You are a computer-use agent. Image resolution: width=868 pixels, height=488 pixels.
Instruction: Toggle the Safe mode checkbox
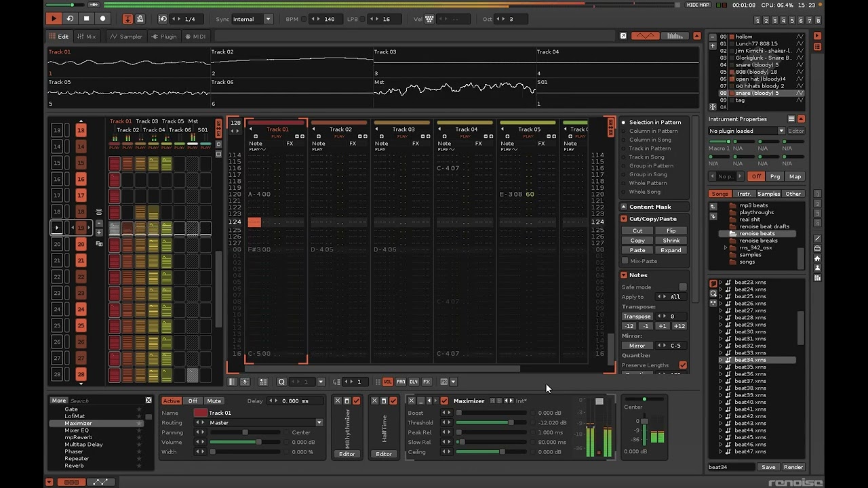pos(682,287)
